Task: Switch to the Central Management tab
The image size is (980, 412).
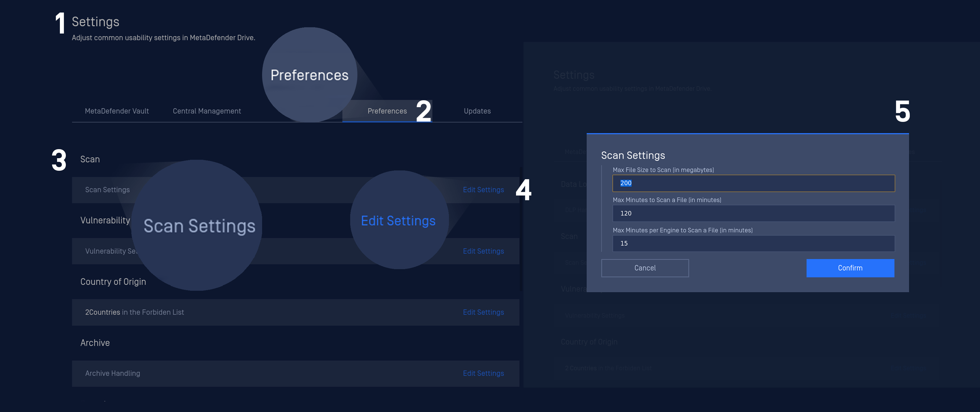Action: 207,111
